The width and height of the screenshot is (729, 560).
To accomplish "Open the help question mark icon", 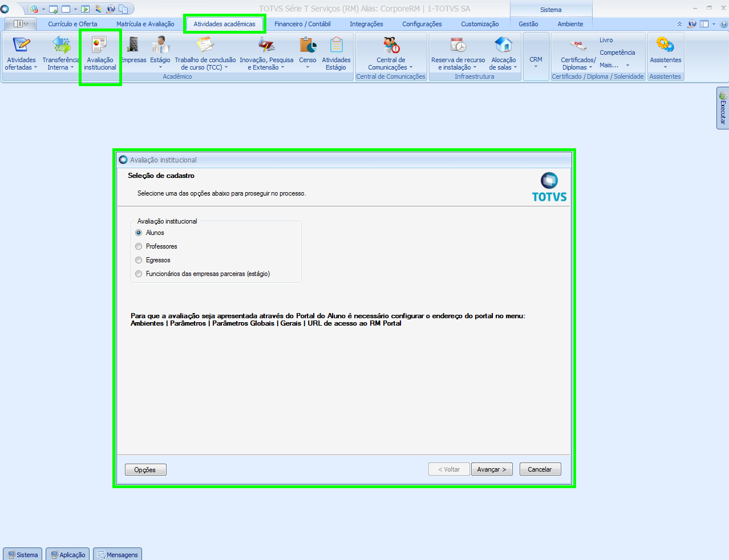I will click(724, 24).
